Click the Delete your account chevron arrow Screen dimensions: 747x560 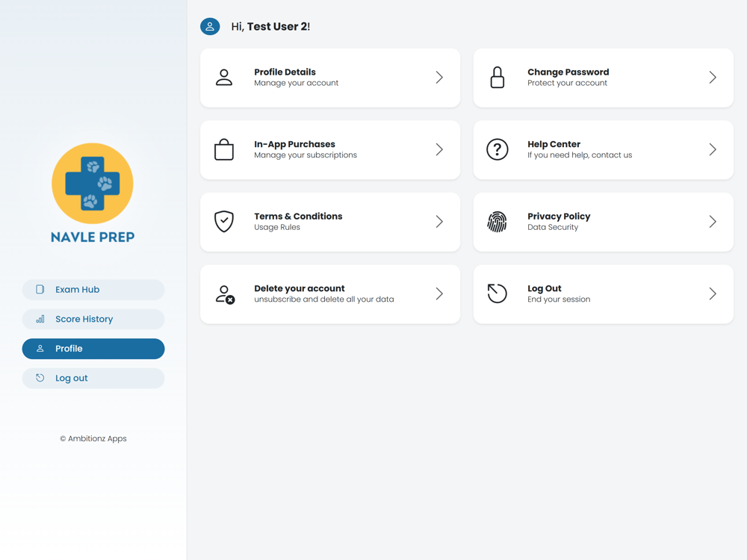pos(439,293)
